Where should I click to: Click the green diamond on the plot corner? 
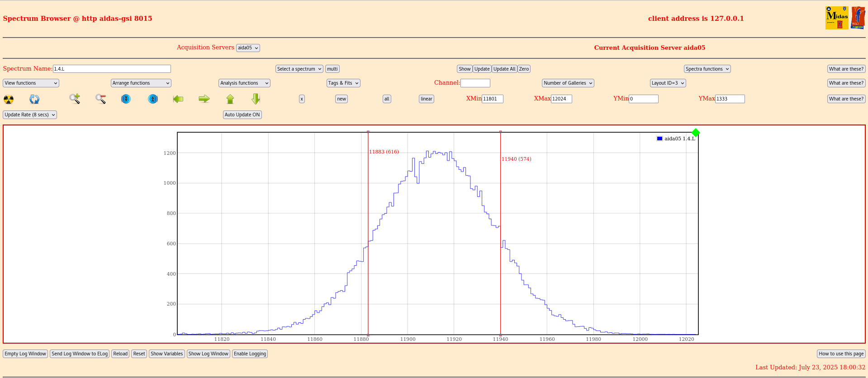click(x=696, y=133)
